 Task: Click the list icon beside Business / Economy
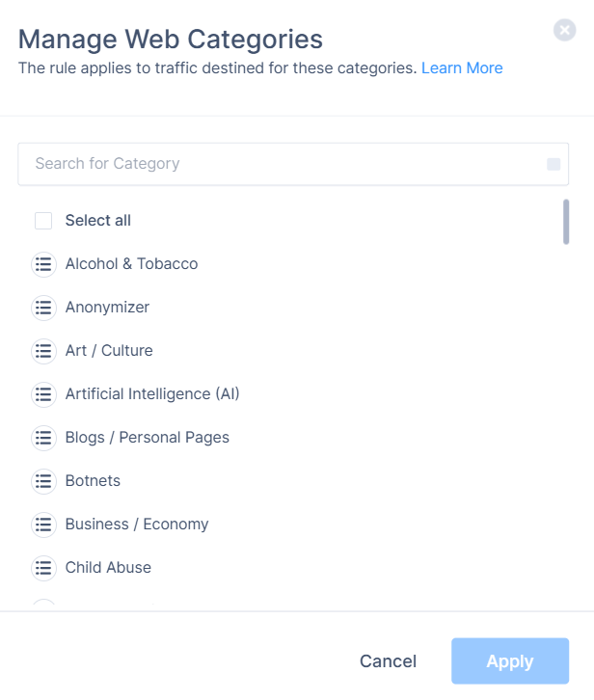pyautogui.click(x=43, y=525)
